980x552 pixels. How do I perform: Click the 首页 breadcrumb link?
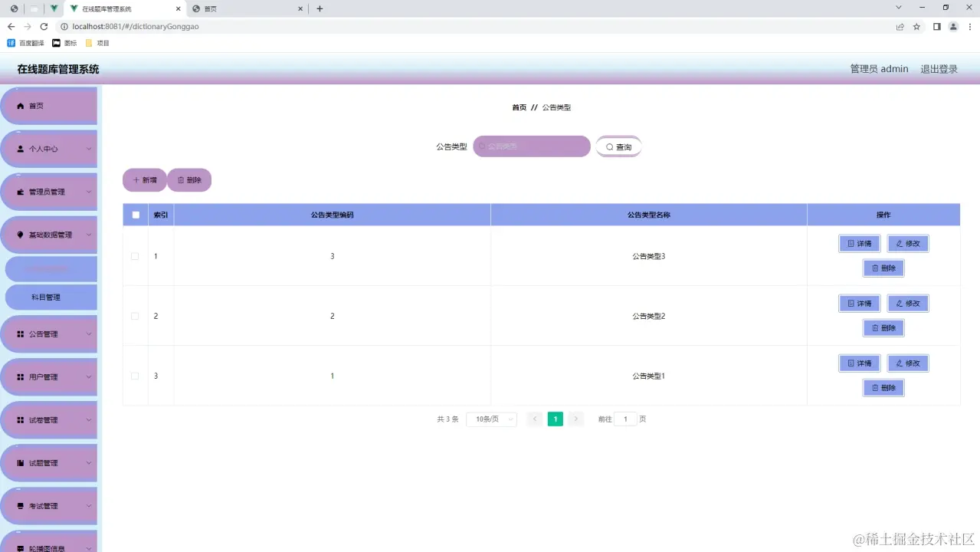[x=519, y=107]
